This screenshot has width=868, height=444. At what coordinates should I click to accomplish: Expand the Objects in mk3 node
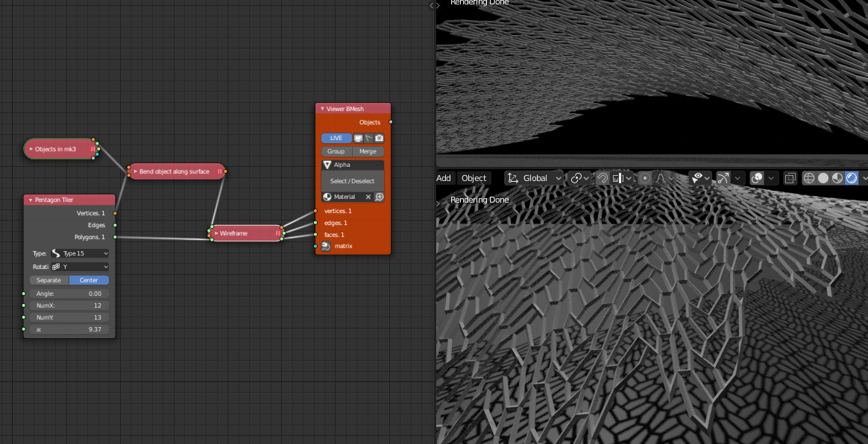31,149
